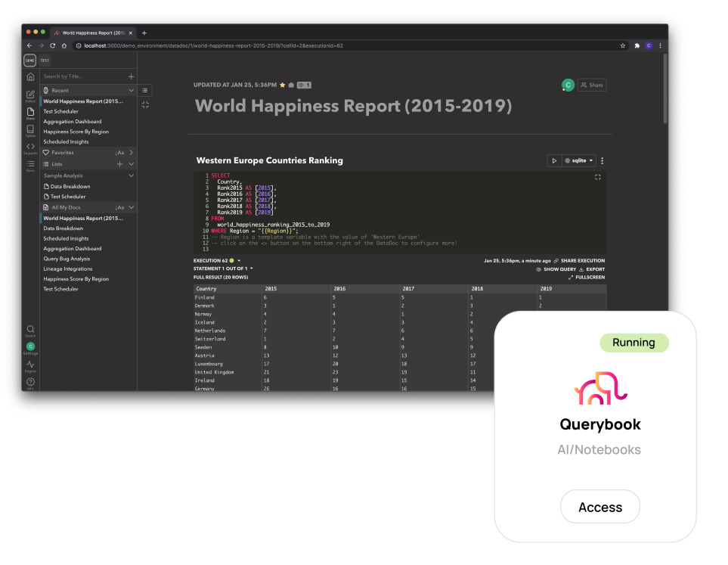Open user Settings avatar in the sidebar

(31, 348)
